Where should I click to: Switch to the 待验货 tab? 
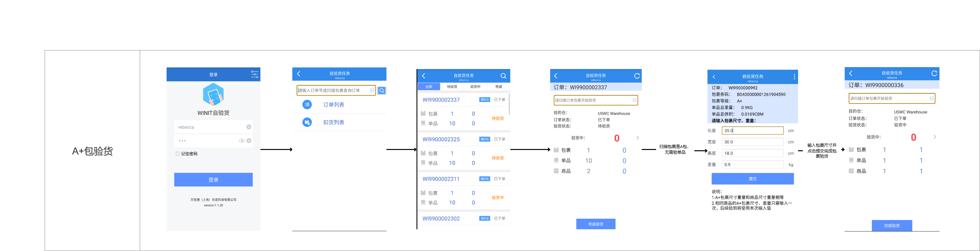click(x=452, y=87)
